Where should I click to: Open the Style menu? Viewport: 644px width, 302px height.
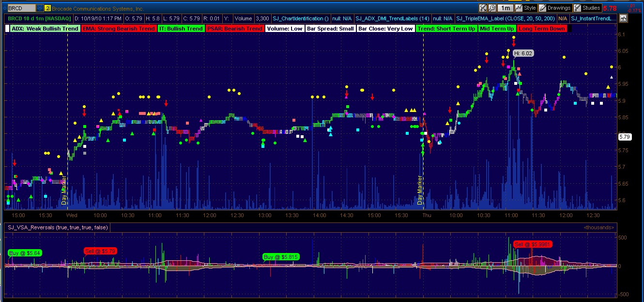coord(526,8)
